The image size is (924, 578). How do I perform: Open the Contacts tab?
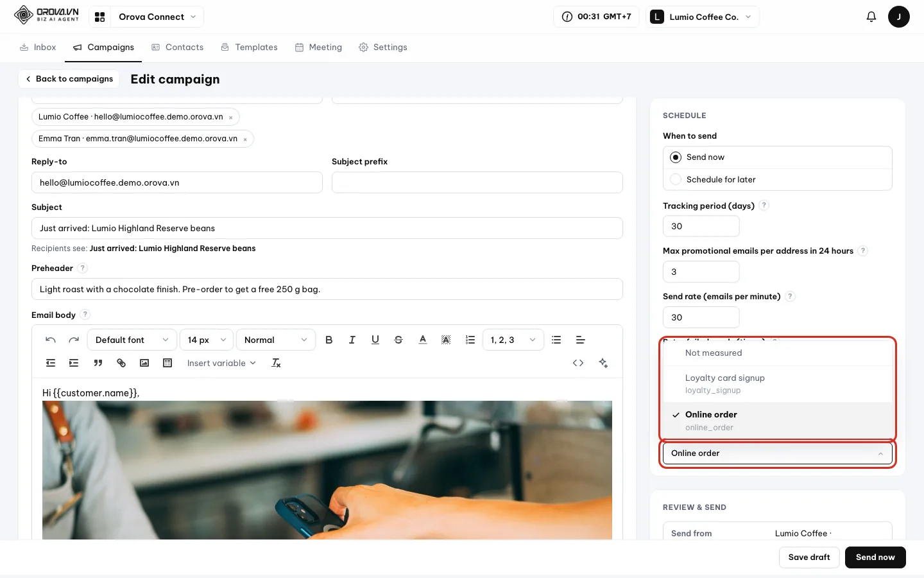[x=178, y=48]
